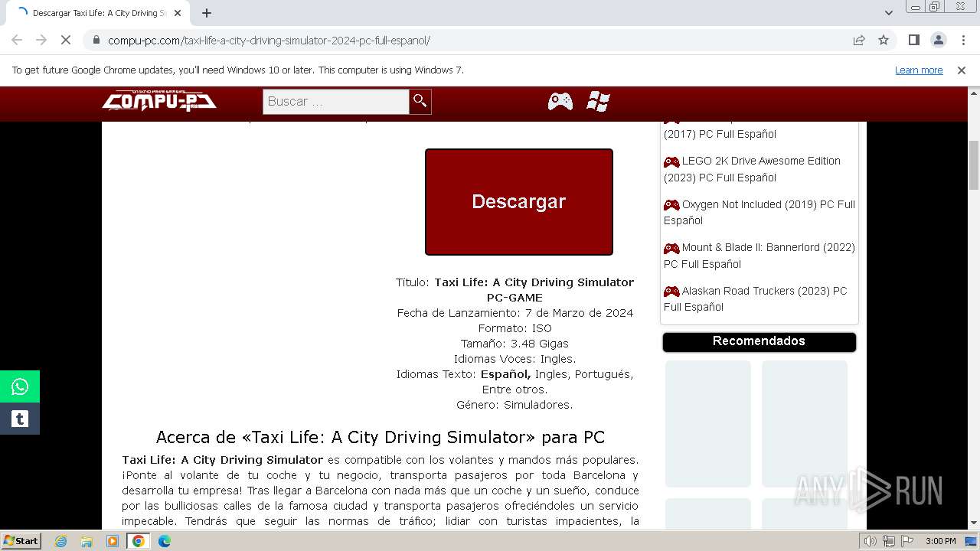Click the big Descargar button
Screen dimensions: 980x551
pos(519,202)
